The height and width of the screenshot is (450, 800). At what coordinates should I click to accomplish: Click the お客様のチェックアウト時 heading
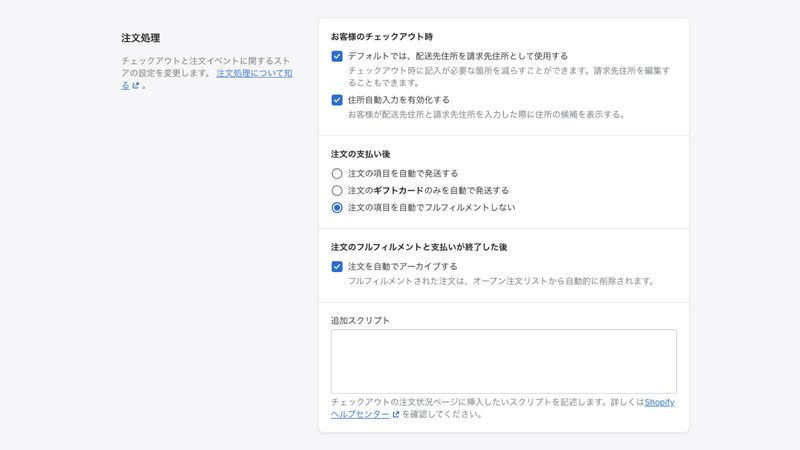tap(382, 37)
